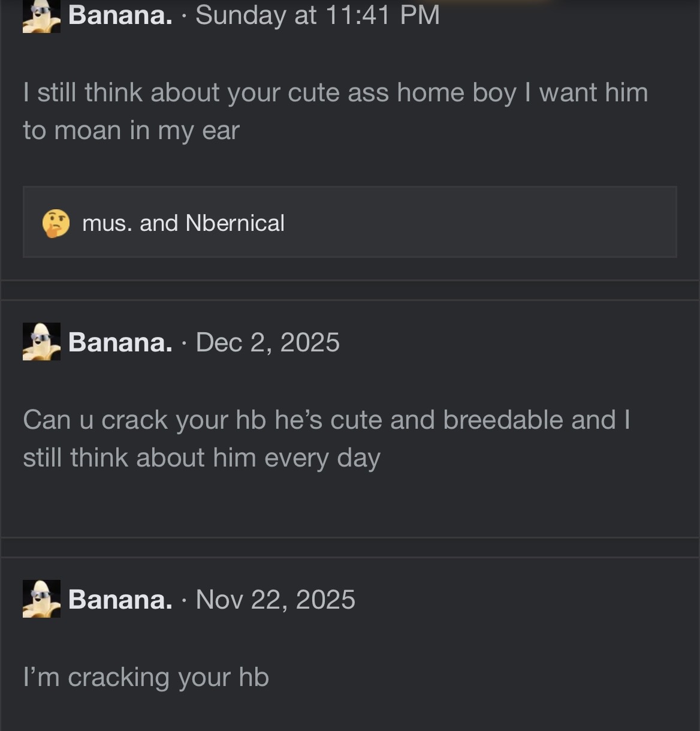
Task: Click the empty right side of reactions bar
Action: [x=479, y=222]
